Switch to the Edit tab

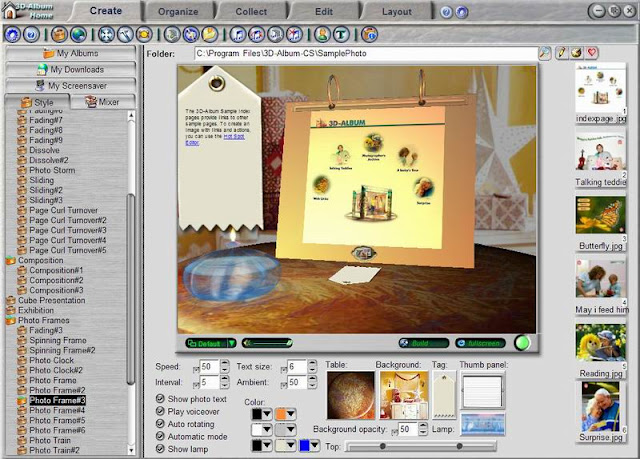tap(324, 11)
